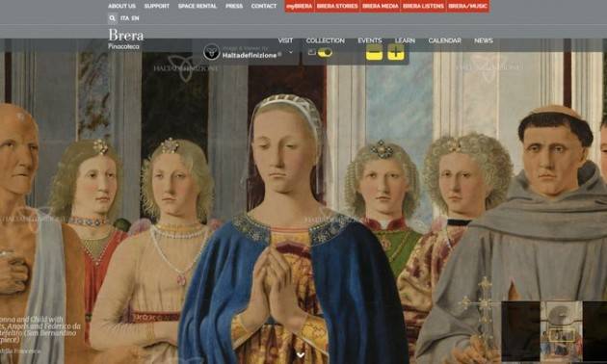Click the down chevron at the bottom of the painting

[x=301, y=354]
